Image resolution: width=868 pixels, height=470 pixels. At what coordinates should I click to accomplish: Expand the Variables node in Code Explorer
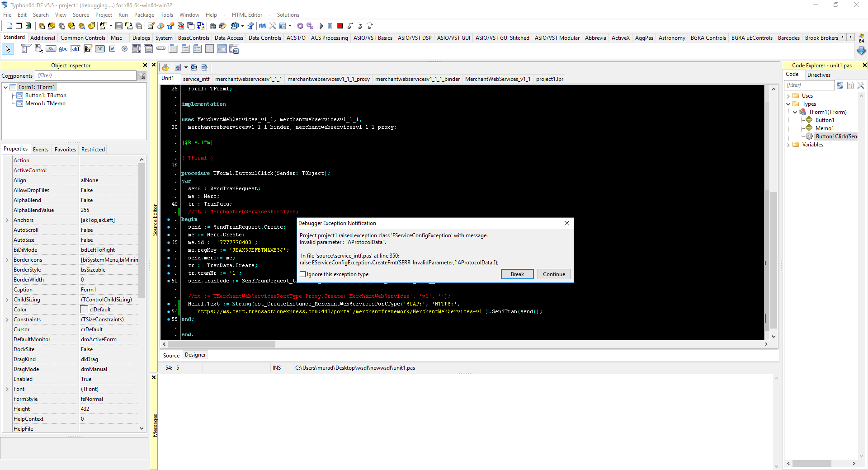[x=788, y=145]
